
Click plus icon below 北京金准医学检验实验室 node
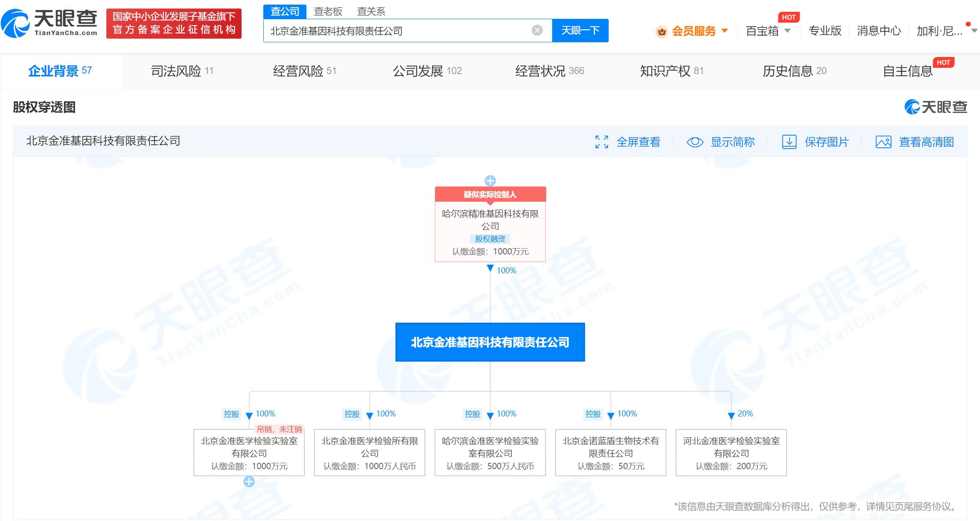(249, 482)
